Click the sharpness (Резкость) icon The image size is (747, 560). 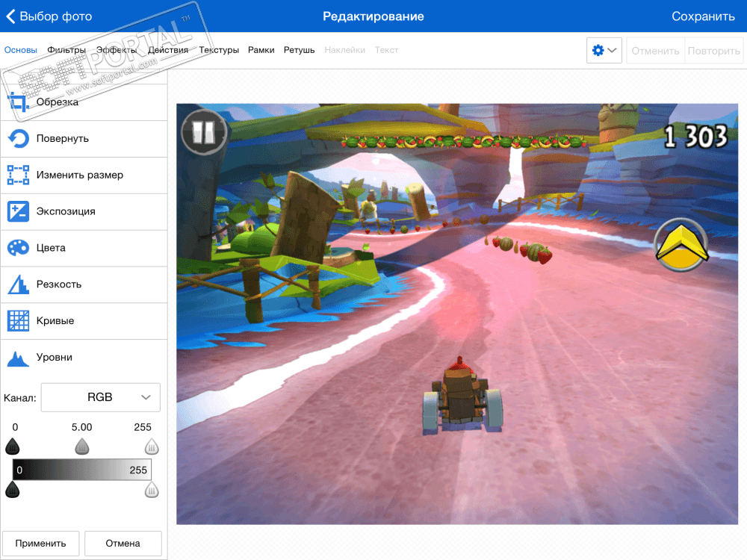[x=18, y=284]
